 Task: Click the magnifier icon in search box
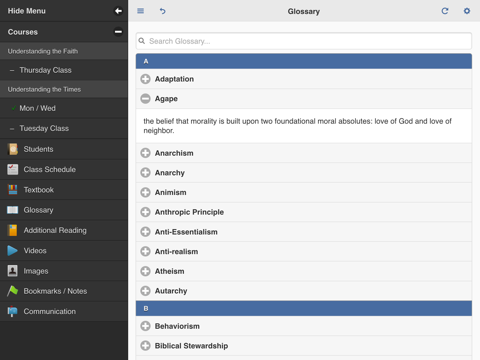click(142, 41)
